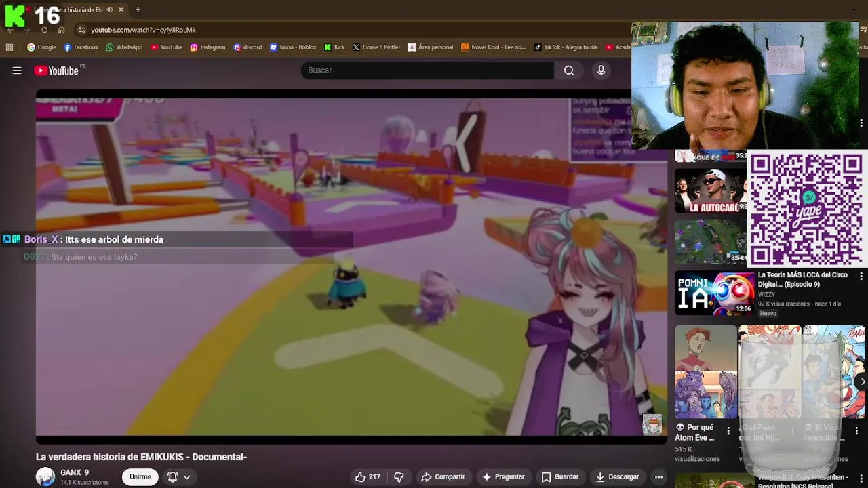This screenshot has height=488, width=868.
Task: Click the 97 K visualizaciones text
Action: tap(784, 304)
